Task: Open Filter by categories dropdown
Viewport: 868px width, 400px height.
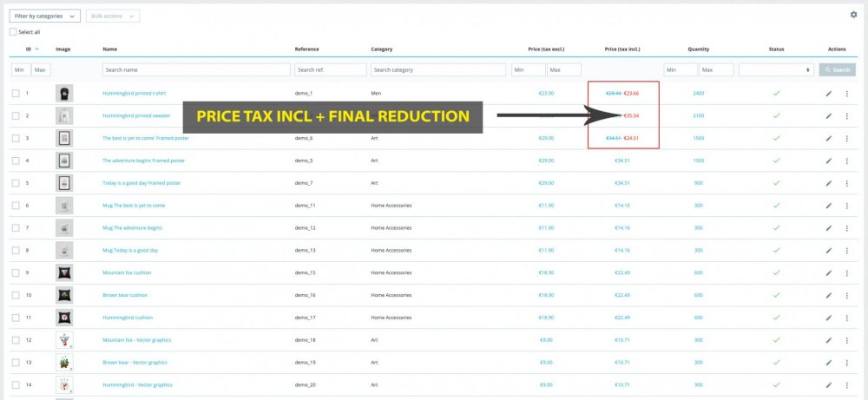Action: tap(45, 16)
